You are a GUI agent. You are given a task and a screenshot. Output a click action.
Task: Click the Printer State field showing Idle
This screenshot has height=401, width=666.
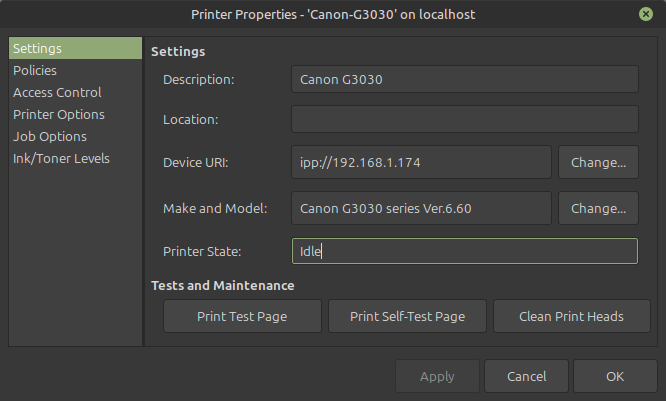(x=464, y=251)
